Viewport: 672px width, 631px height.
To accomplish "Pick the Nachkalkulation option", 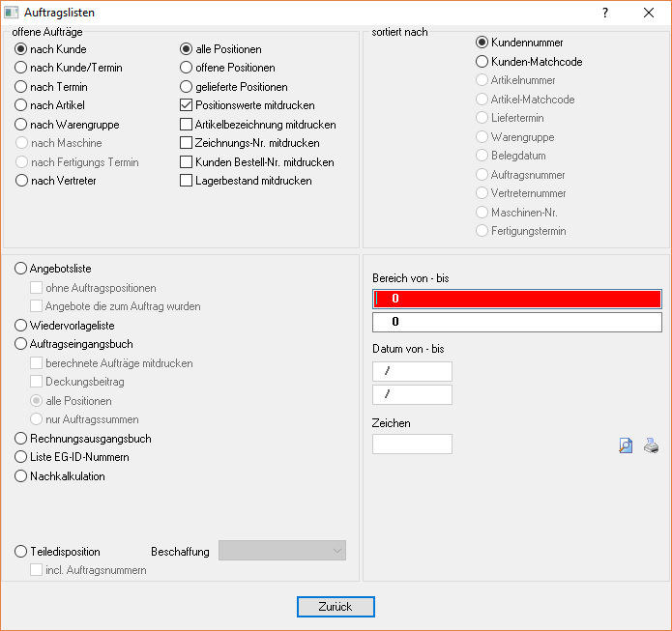I will (x=21, y=476).
